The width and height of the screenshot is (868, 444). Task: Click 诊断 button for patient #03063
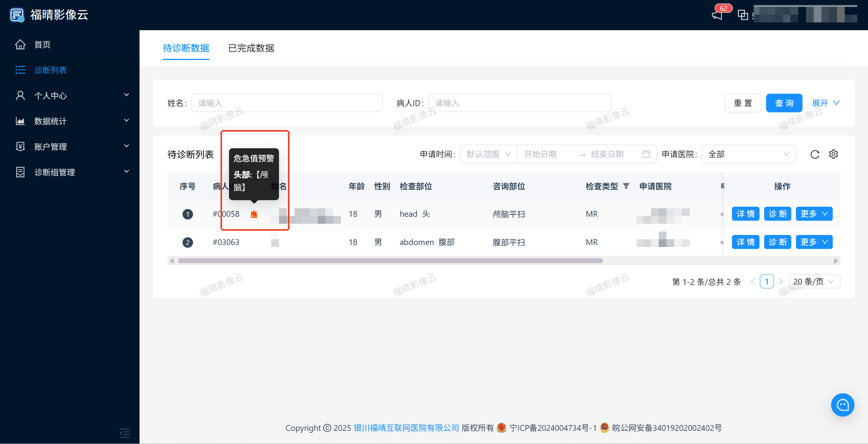point(777,242)
